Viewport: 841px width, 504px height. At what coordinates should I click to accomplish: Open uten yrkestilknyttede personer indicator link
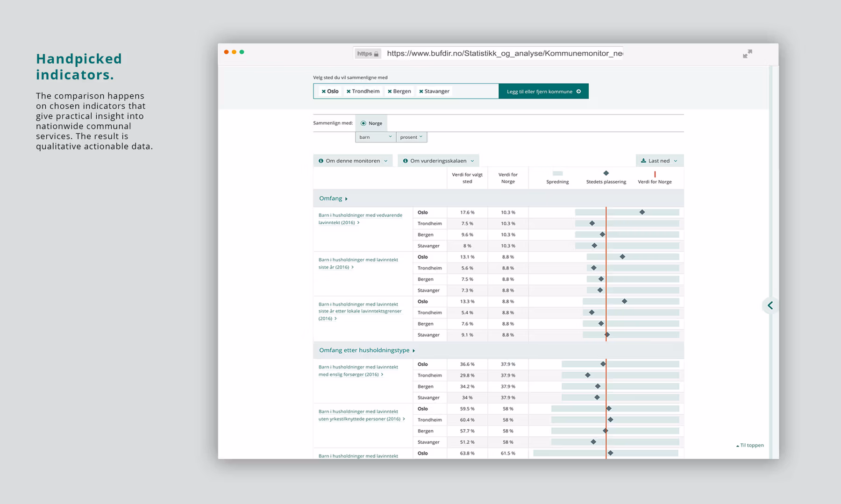(x=362, y=415)
